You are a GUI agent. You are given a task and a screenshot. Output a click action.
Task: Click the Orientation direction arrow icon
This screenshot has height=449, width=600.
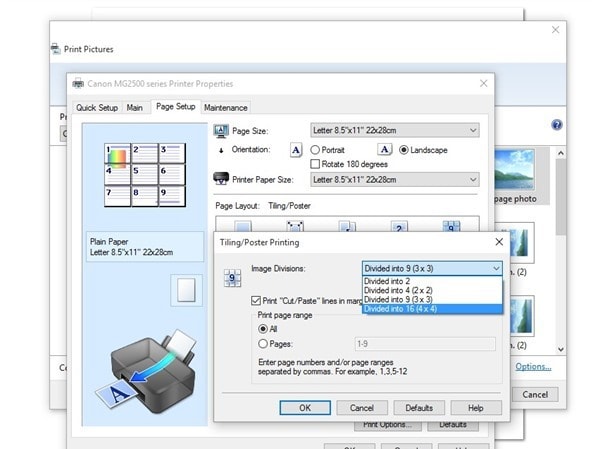[221, 150]
